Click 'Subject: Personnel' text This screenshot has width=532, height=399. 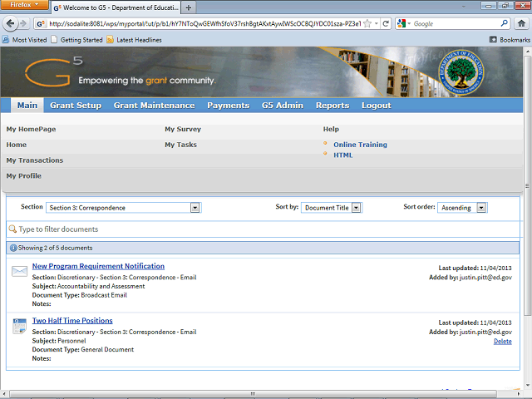59,341
